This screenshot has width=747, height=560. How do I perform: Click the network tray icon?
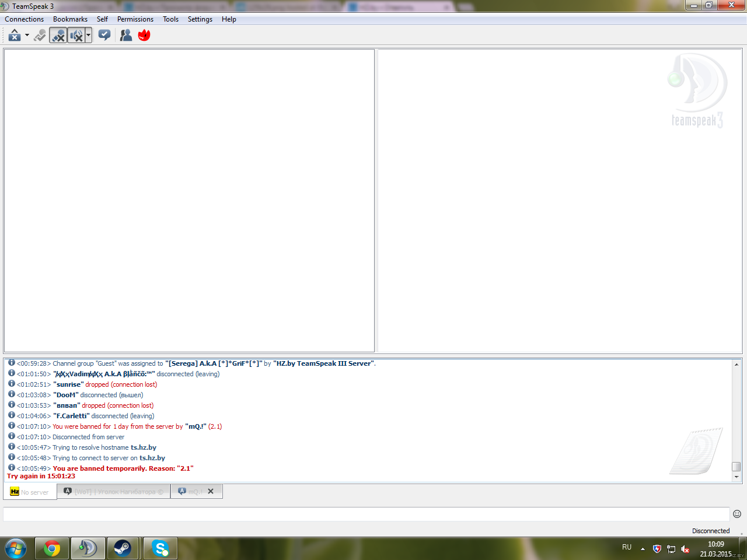click(671, 548)
